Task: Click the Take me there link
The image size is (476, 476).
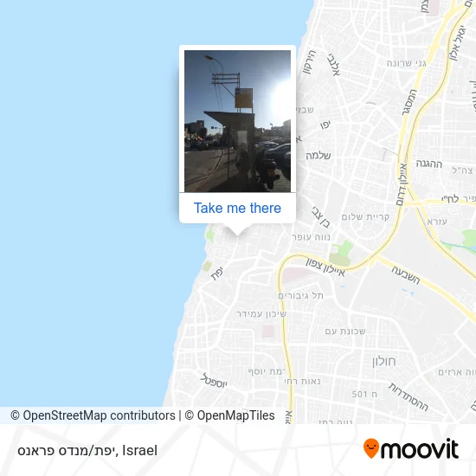Action: click(237, 209)
